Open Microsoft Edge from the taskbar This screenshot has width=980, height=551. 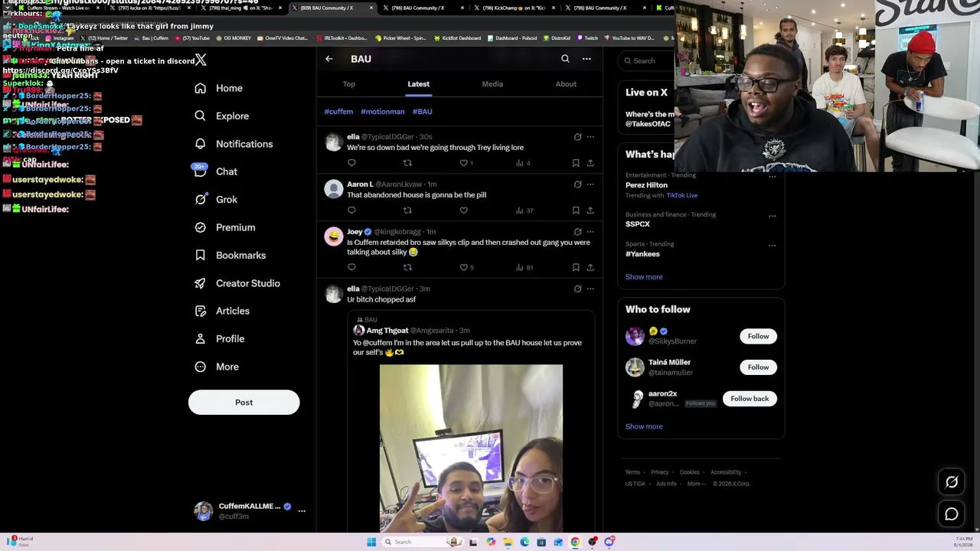(x=524, y=542)
